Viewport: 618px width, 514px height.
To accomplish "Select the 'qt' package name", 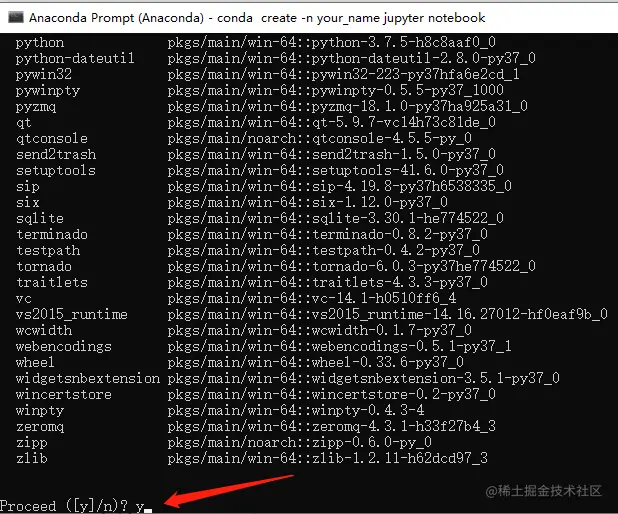I will (x=24, y=123).
